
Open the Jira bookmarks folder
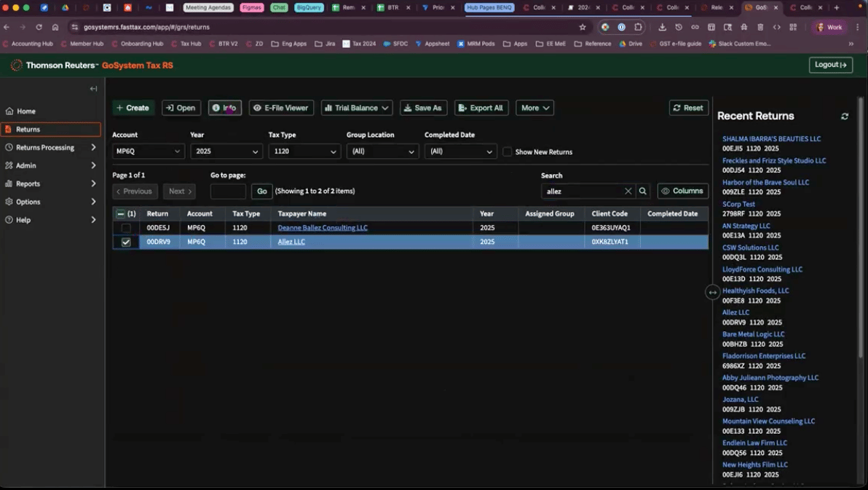(325, 44)
